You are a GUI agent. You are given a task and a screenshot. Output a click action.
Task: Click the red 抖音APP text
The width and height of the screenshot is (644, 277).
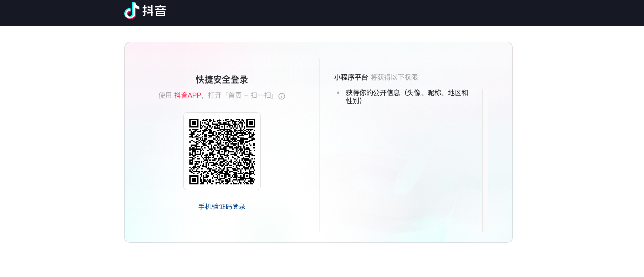click(x=187, y=95)
